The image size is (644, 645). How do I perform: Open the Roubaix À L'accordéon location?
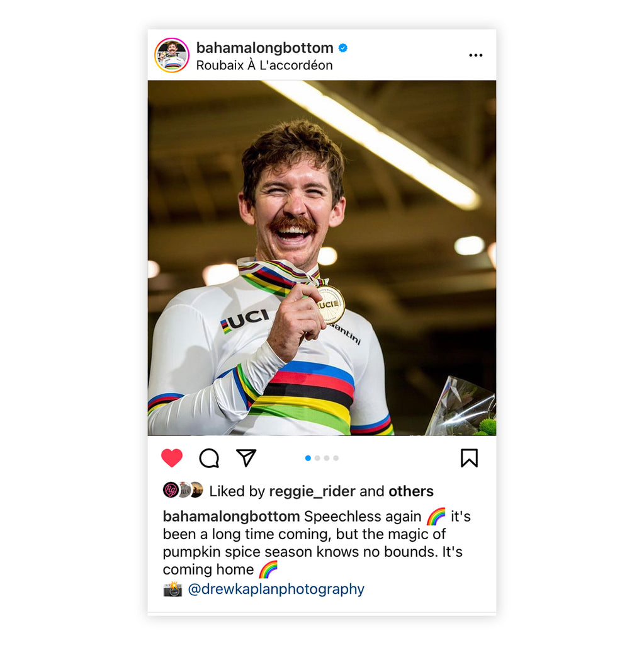264,66
